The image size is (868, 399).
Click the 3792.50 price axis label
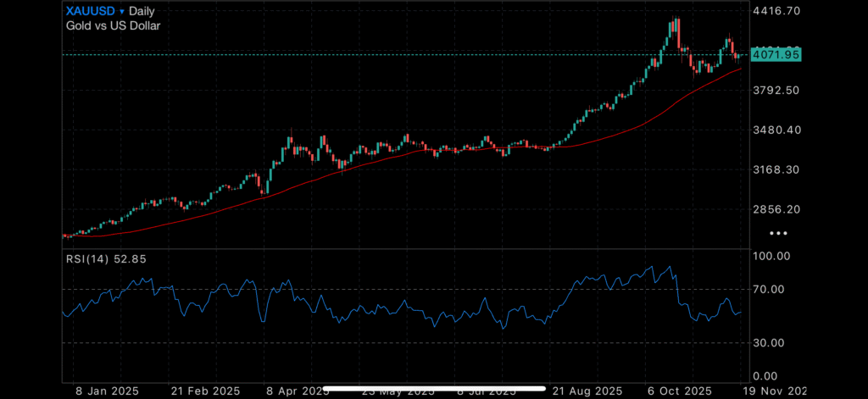click(x=777, y=90)
